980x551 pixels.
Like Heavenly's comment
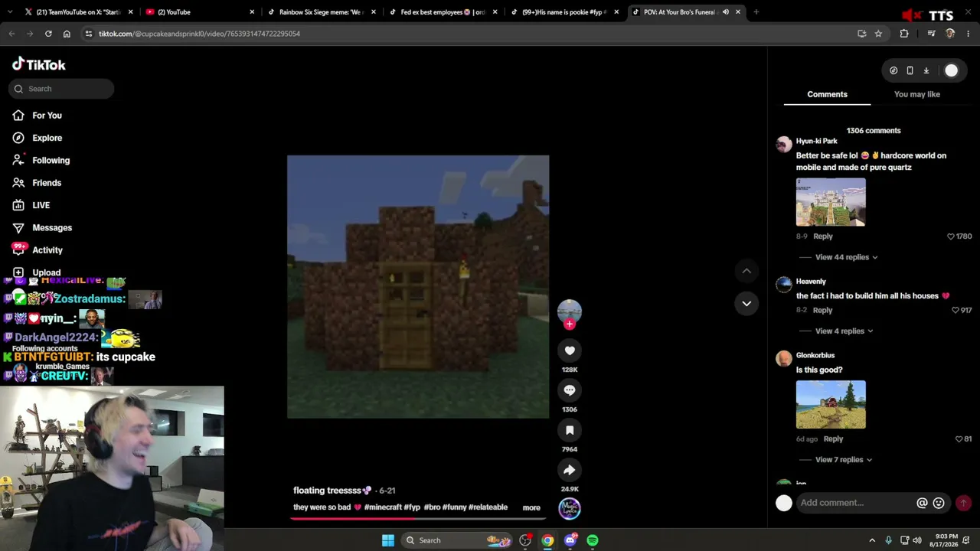(x=955, y=310)
